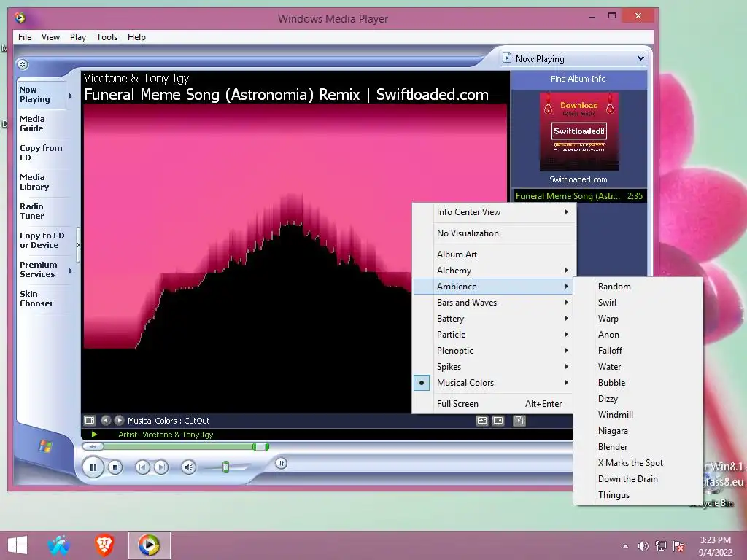
Task: Expand the Particle submenu
Action: [x=495, y=334]
